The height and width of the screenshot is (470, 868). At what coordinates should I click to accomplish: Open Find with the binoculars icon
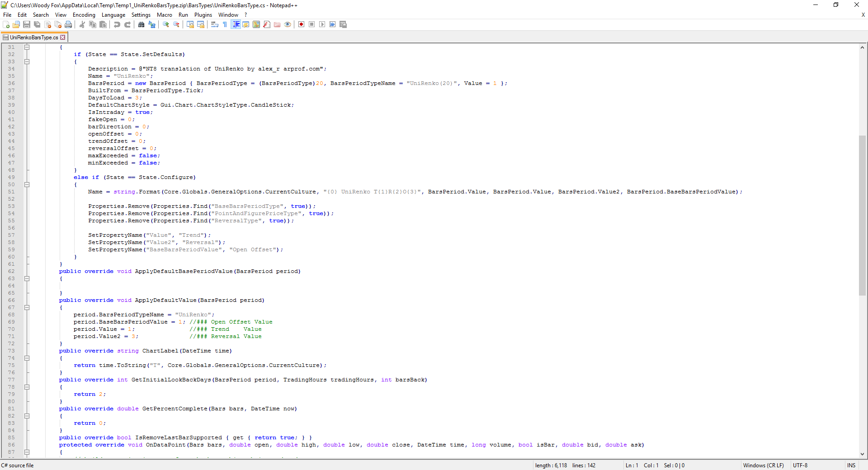pos(142,24)
